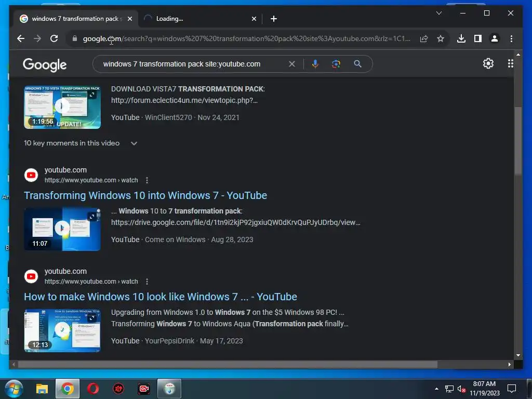532x399 pixels.
Task: Switch to the Loading tab
Action: 199,19
